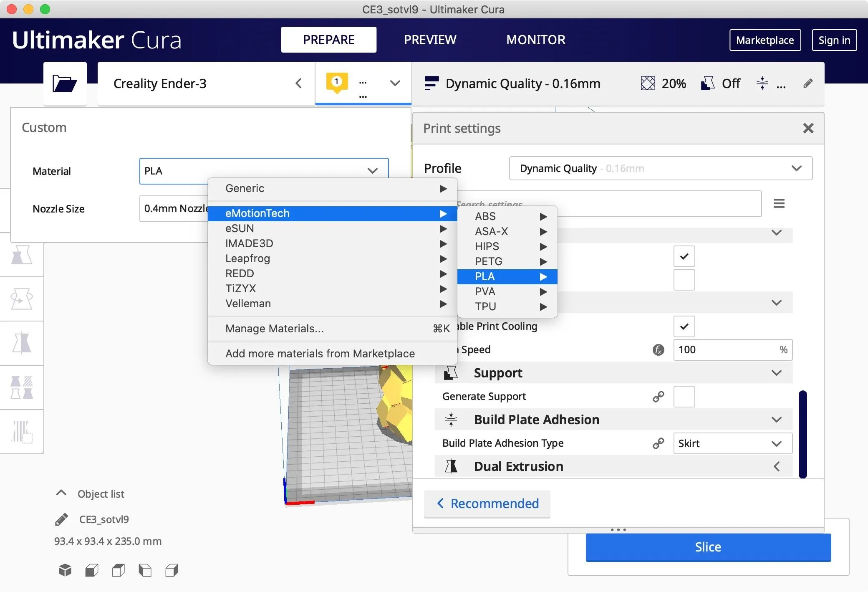Open file folder icon
This screenshot has height=592, width=868.
pos(65,83)
